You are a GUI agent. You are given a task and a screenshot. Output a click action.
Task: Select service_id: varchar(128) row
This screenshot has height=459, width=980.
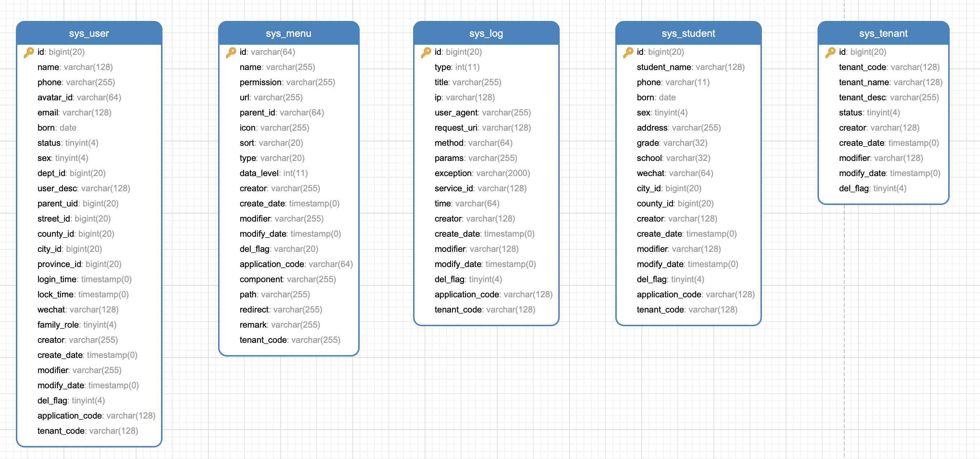(481, 188)
